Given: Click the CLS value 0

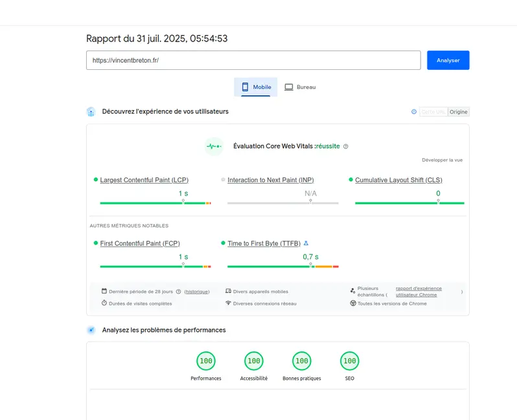Looking at the screenshot, I should point(438,193).
